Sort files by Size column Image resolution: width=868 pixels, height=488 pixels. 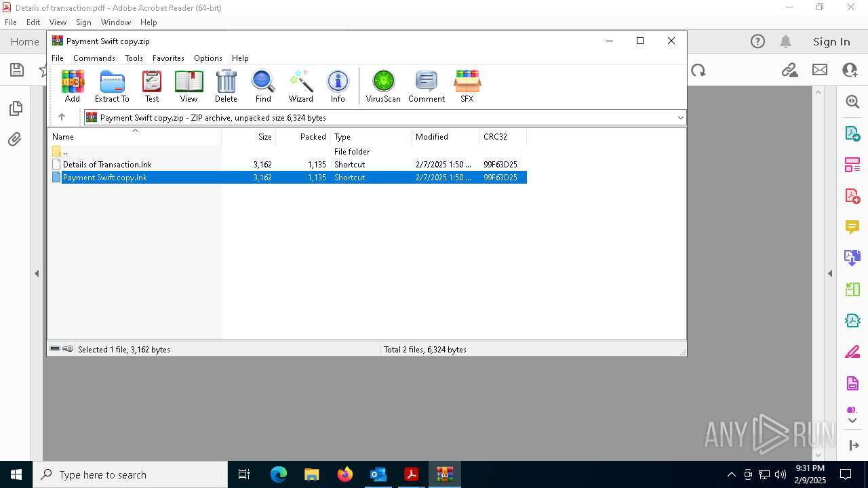[248, 137]
